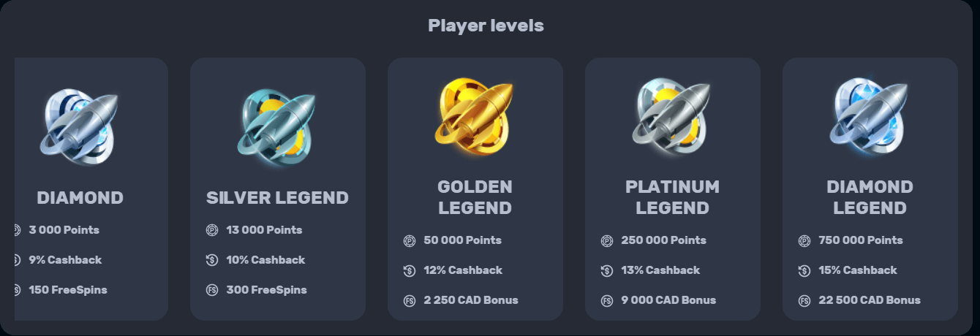Click the Diamond level rocket icon
Image resolution: width=980 pixels, height=336 pixels.
pos(80,126)
